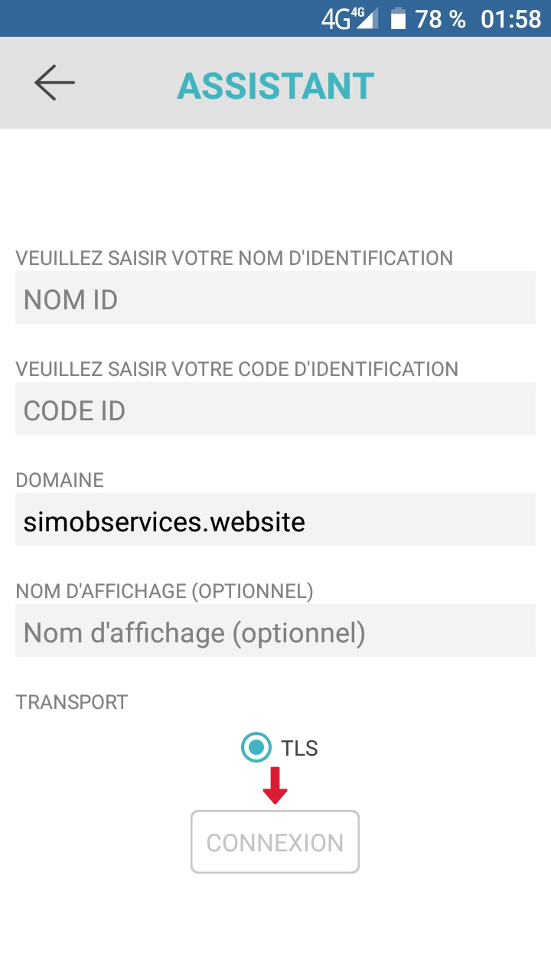Tap the signal strength bars icon
This screenshot has height=980, width=551.
point(367,19)
